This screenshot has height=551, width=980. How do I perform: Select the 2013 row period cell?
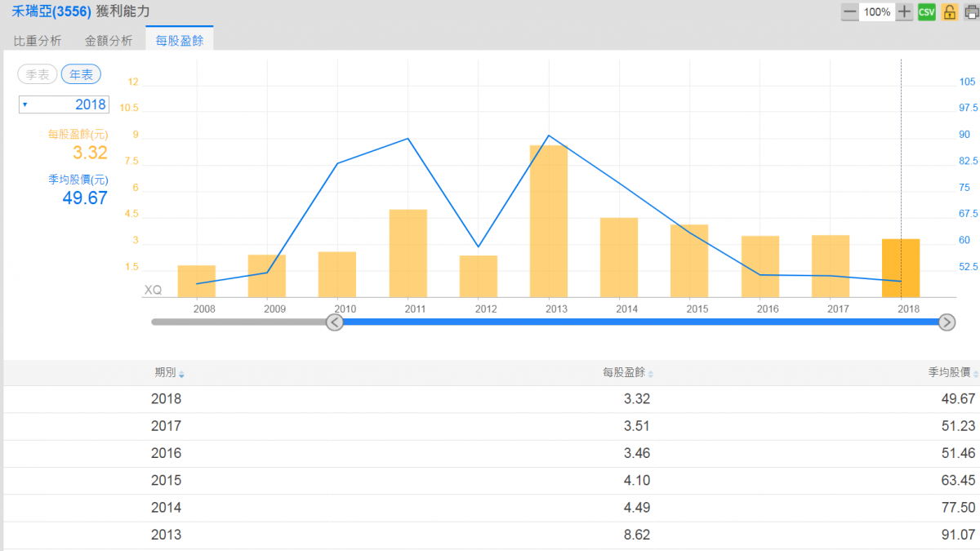(166, 535)
